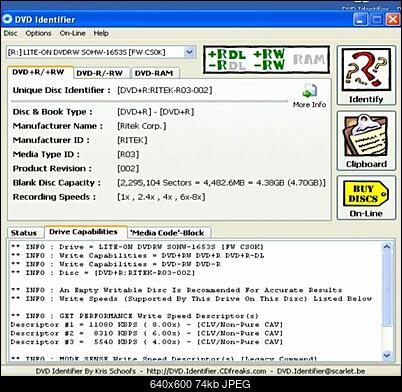Click the 'Write Capabilities = DVD-RW DVD-R' log line
402x392 pixels.
pos(116,264)
